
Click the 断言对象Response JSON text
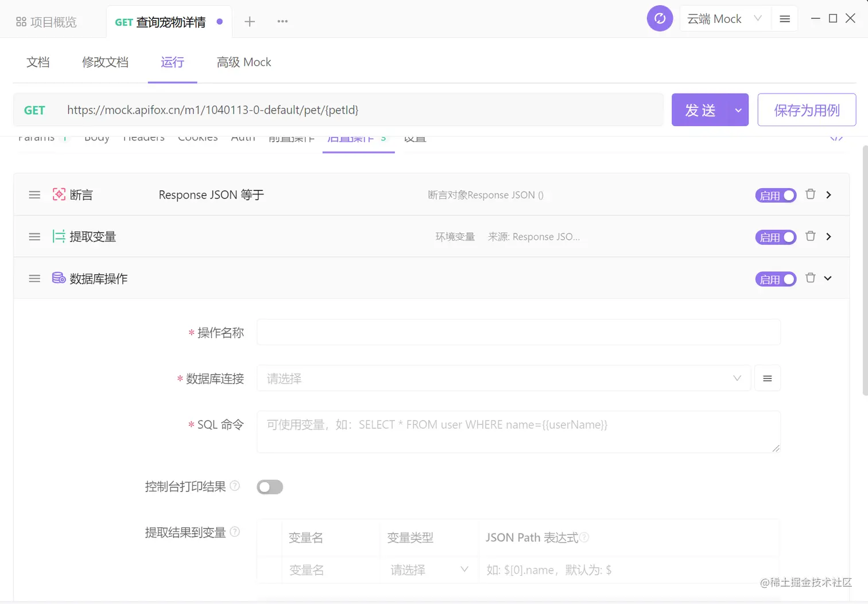point(486,195)
